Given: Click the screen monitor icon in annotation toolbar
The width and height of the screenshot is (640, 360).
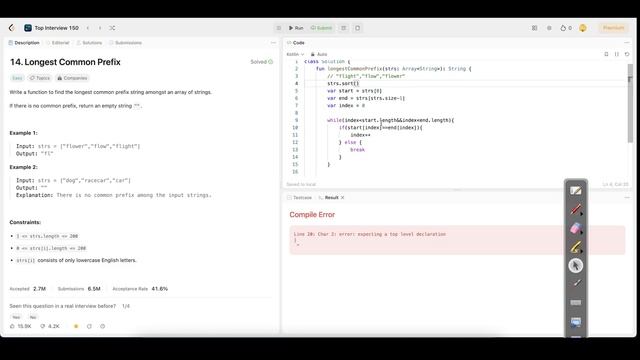Looking at the screenshot, I should click(x=576, y=322).
